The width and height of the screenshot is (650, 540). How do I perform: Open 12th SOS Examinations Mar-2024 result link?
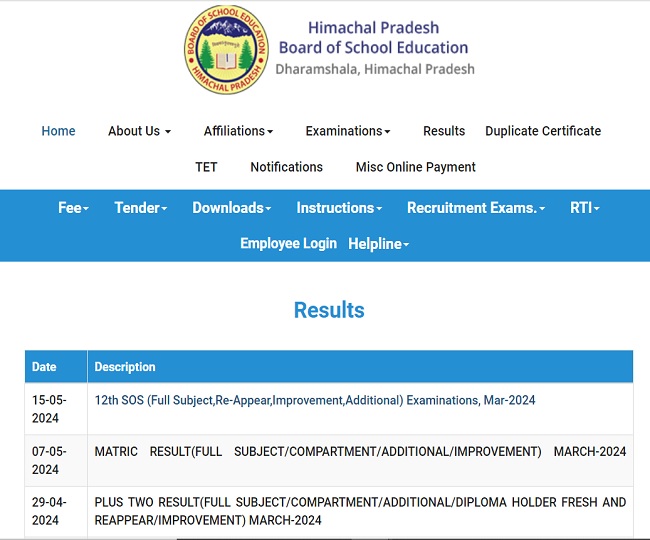tap(314, 400)
